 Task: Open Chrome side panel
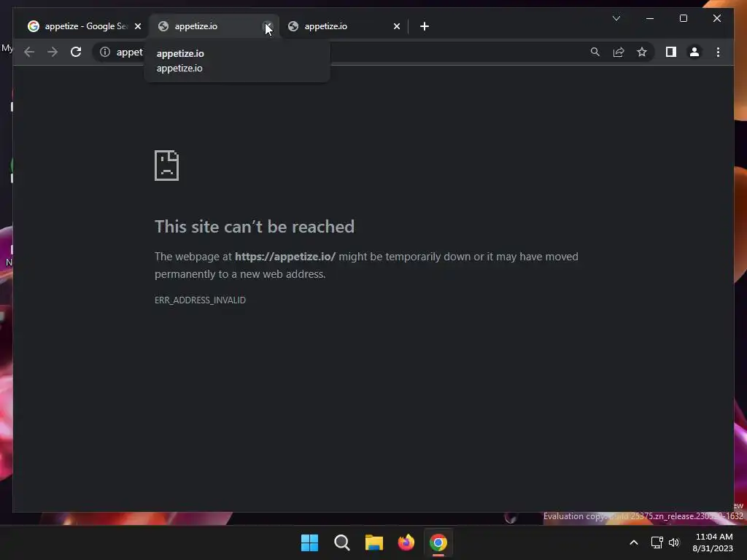[671, 52]
